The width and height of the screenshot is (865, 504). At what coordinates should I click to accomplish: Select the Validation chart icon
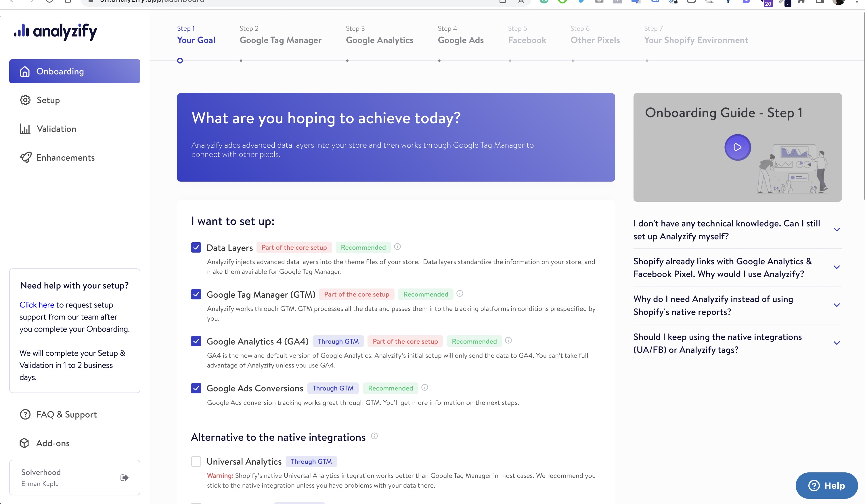coord(25,129)
